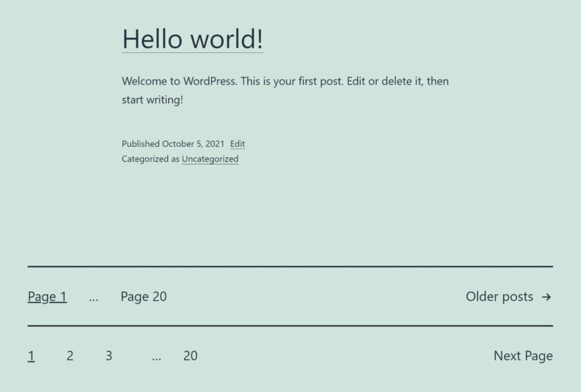Open page 3 from bottom pagination
Image resolution: width=581 pixels, height=392 pixels.
[108, 356]
